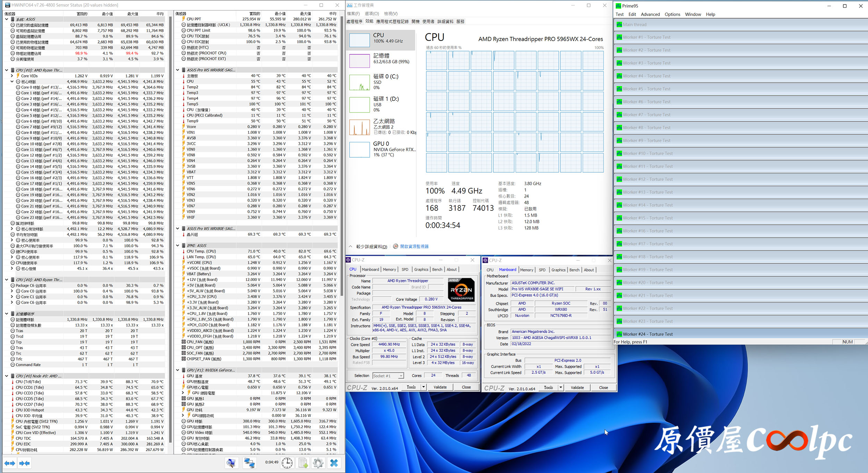Click HWiNFO reset clock icon

(287, 463)
